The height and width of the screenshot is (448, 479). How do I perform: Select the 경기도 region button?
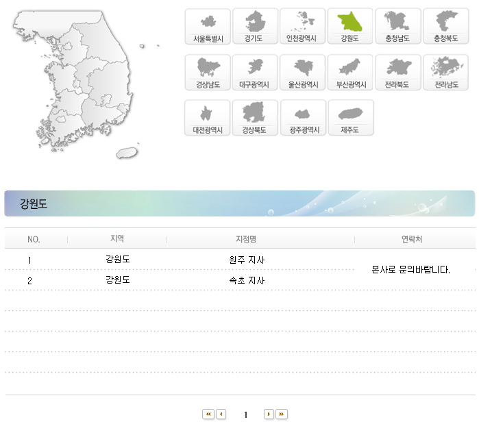tap(256, 27)
